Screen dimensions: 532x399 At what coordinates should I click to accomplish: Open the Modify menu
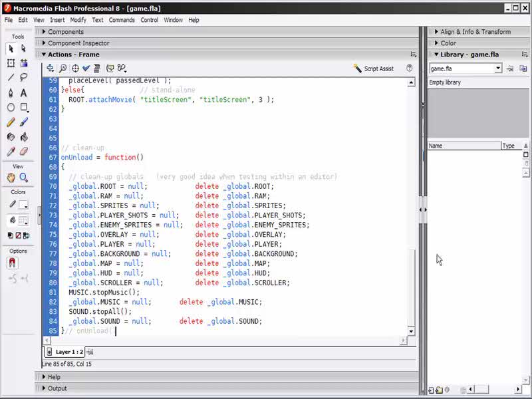click(78, 20)
